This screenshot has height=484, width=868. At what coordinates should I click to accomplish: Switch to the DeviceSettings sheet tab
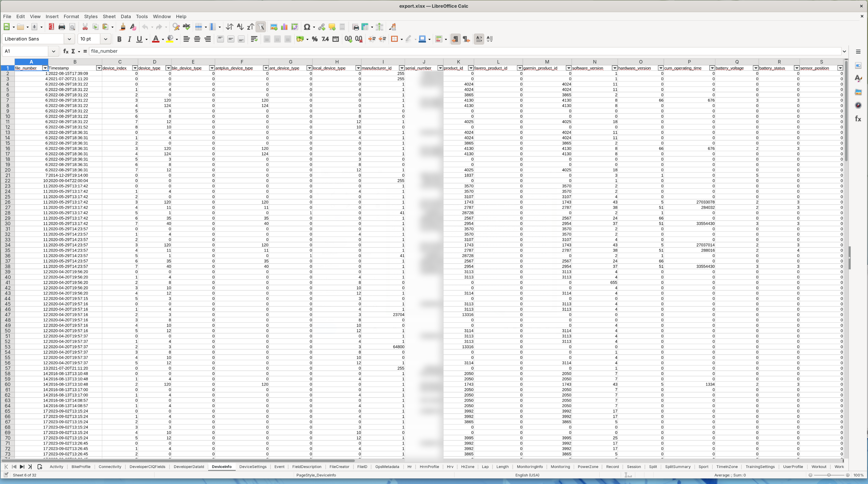[x=253, y=467]
